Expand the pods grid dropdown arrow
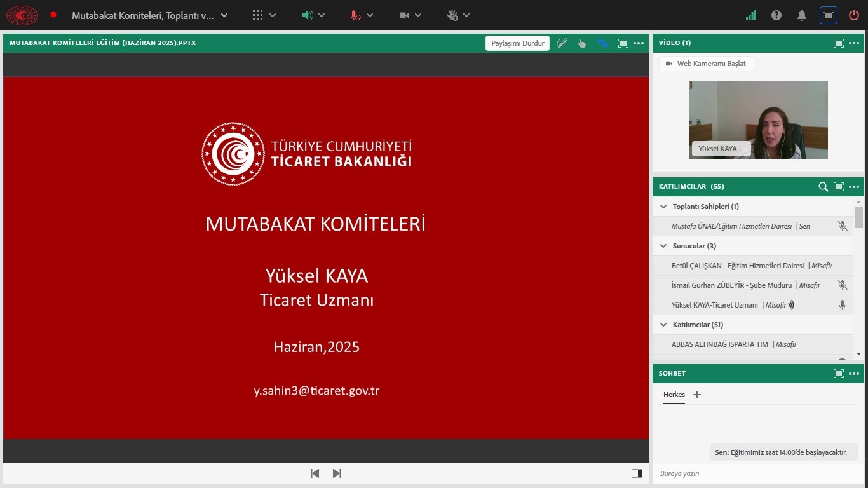 coord(273,15)
